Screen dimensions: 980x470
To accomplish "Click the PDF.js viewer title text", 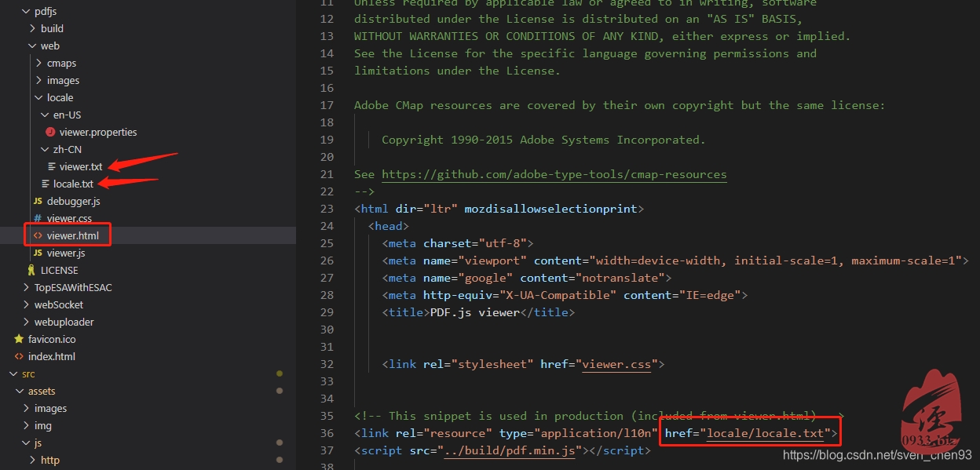I will (x=474, y=312).
